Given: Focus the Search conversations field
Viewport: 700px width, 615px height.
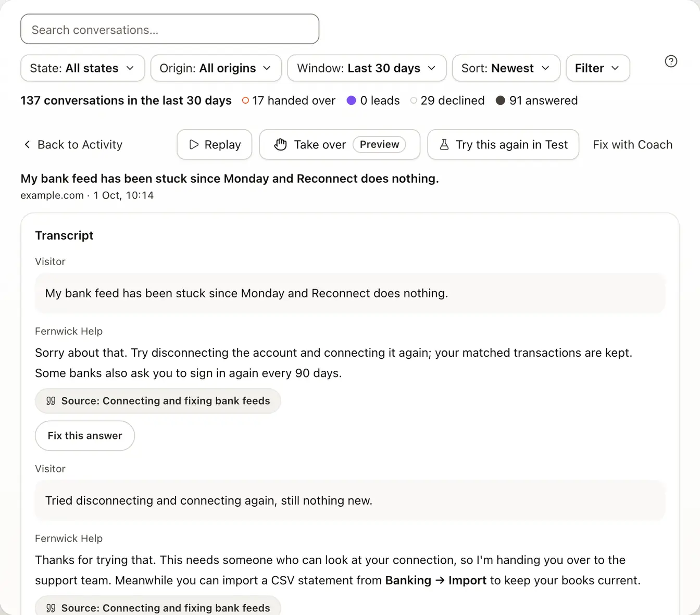Looking at the screenshot, I should tap(170, 29).
